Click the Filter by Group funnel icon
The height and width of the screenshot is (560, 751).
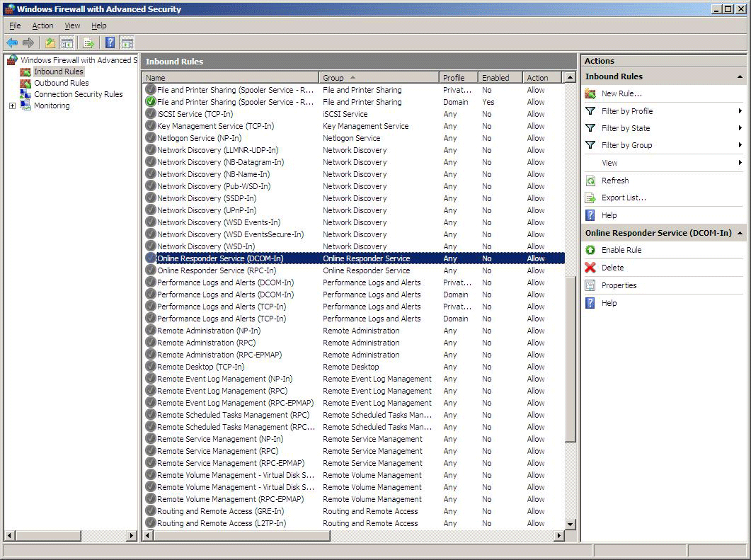click(590, 145)
